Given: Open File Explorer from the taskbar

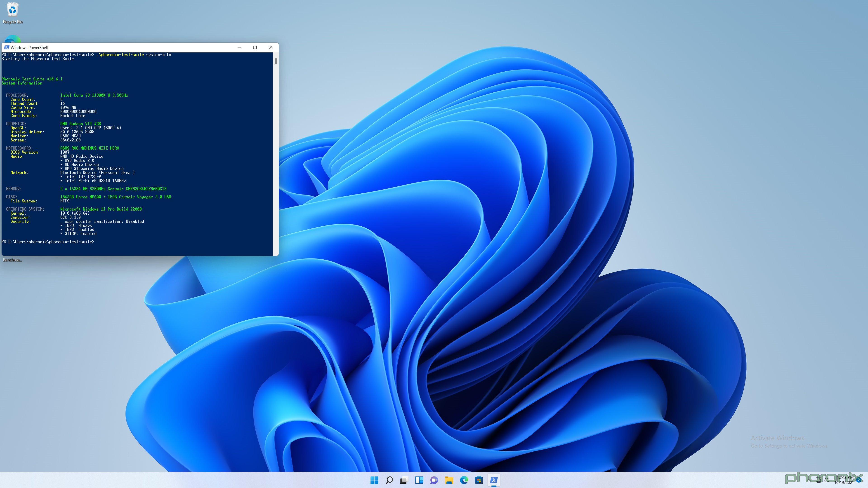Looking at the screenshot, I should 449,480.
